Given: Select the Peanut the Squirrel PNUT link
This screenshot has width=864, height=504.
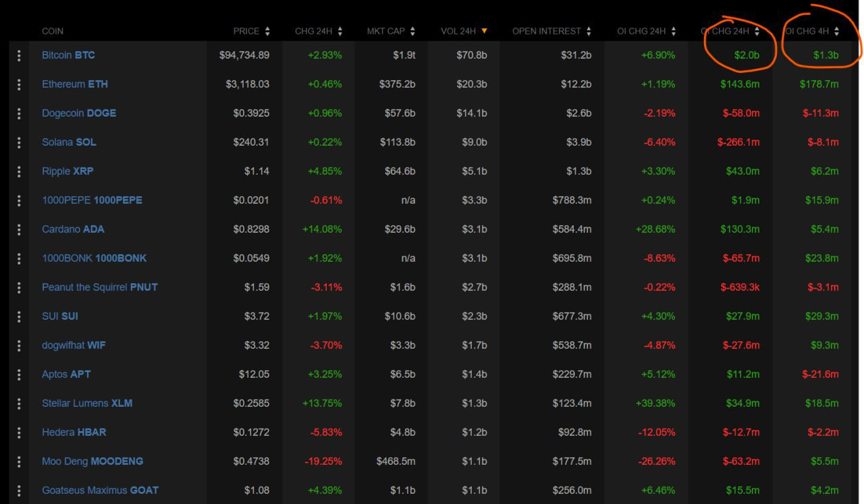Looking at the screenshot, I should coord(99,287).
